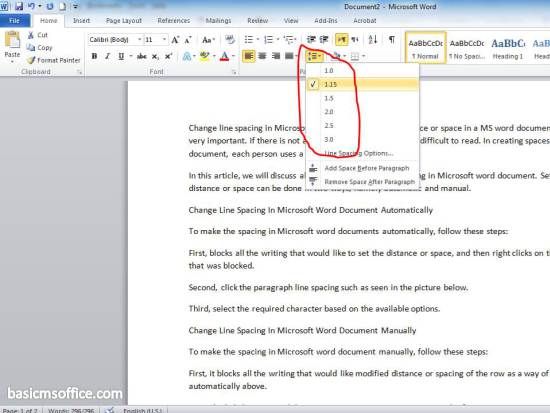Expand the numbering list dropdown arrow
This screenshot has height=413, width=550.
[278, 40]
